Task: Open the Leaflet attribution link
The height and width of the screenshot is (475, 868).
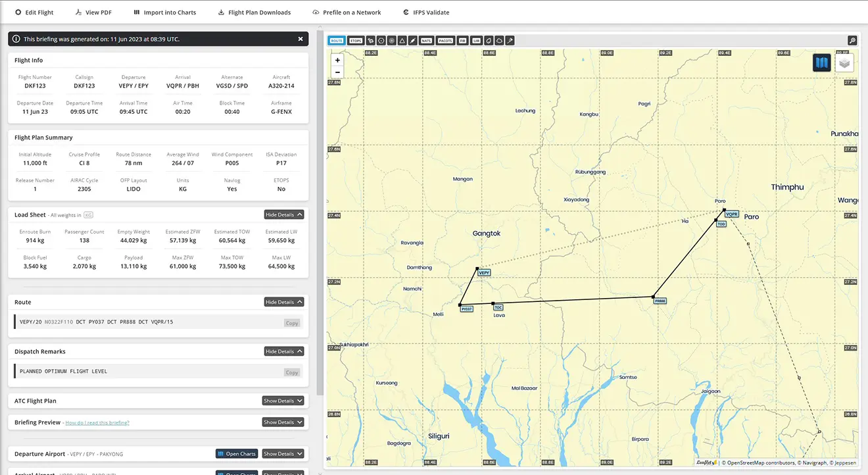Action: point(707,463)
